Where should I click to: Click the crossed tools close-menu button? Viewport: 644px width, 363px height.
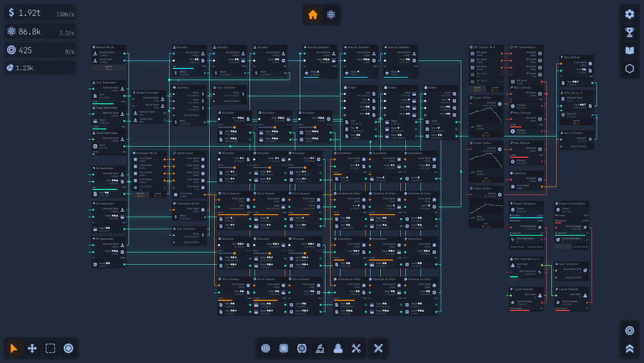pos(378,348)
